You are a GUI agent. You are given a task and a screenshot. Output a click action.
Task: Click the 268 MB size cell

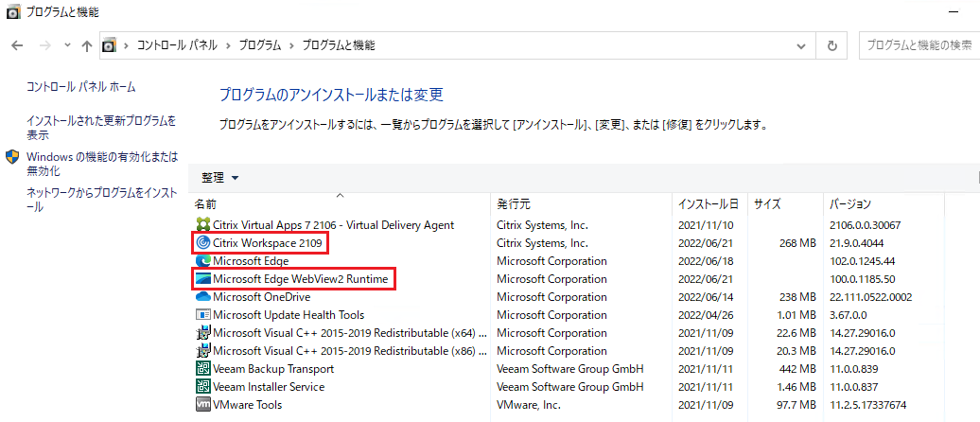click(x=796, y=243)
